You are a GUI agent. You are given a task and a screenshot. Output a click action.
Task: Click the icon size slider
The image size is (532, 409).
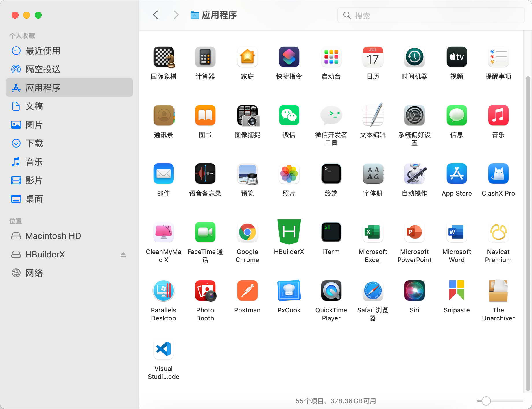coord(500,401)
